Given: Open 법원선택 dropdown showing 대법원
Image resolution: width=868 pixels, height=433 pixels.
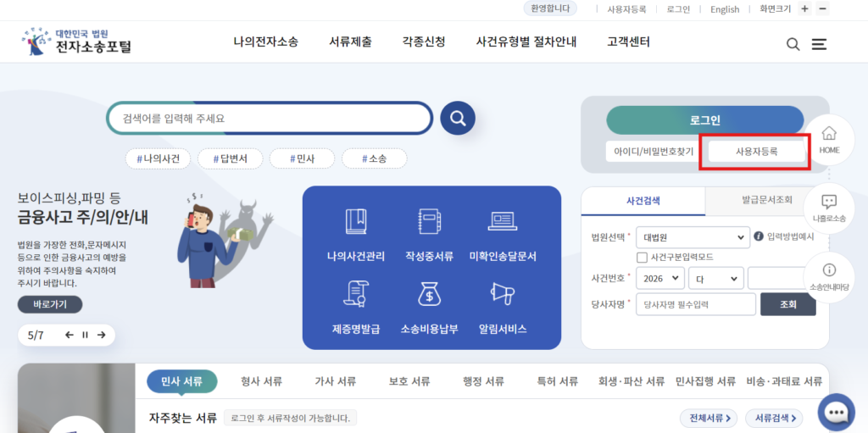Looking at the screenshot, I should [693, 237].
